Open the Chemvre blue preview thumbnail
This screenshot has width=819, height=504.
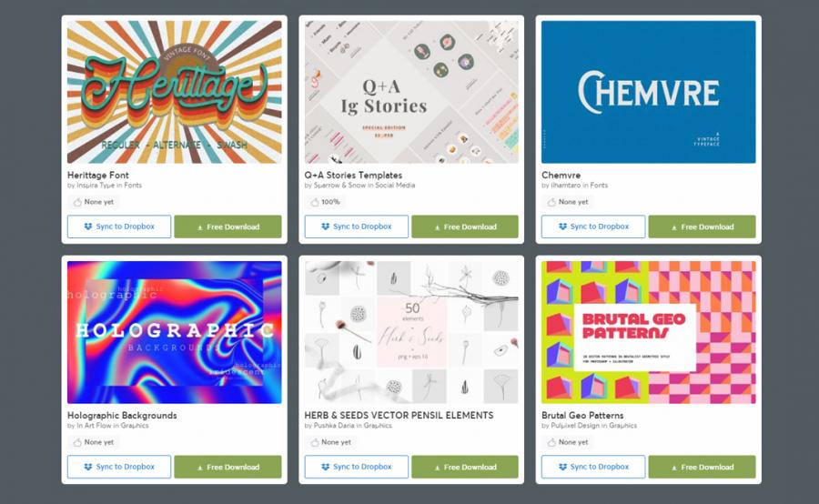pos(648,92)
